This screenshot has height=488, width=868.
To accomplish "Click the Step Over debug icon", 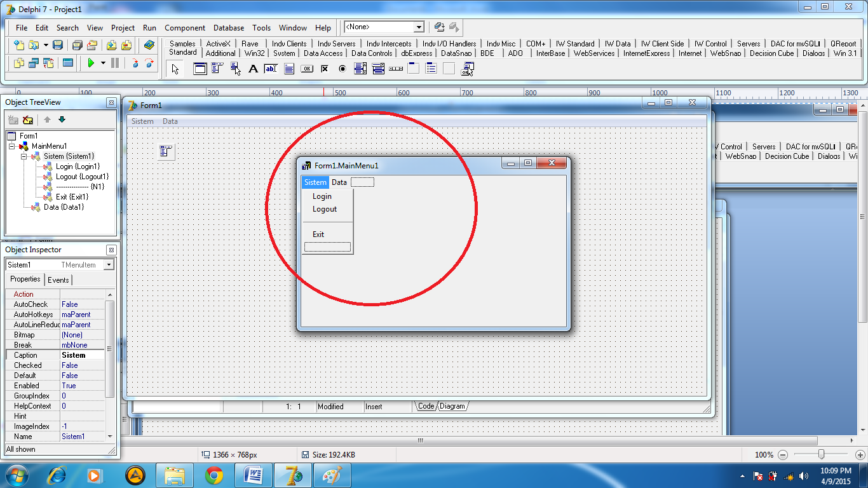I will [149, 63].
